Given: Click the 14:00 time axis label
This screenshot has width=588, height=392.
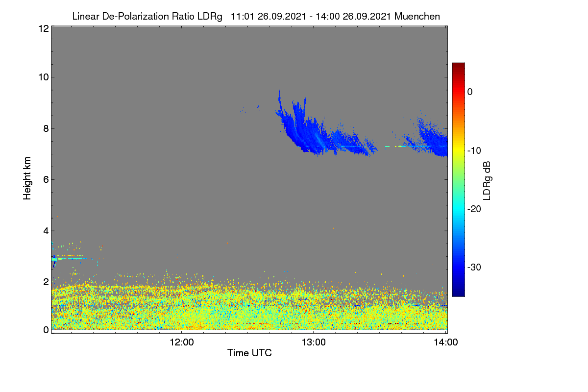Looking at the screenshot, I should click(x=446, y=343).
